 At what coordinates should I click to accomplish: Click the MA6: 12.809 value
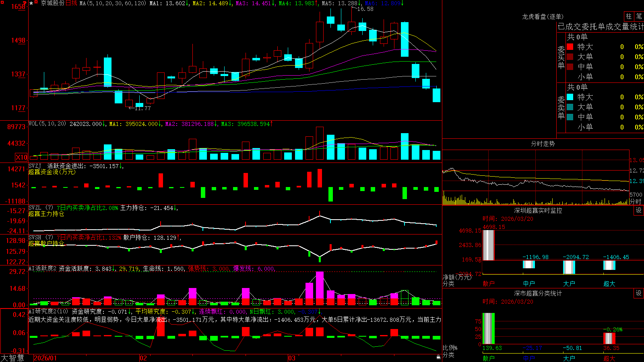383,3
